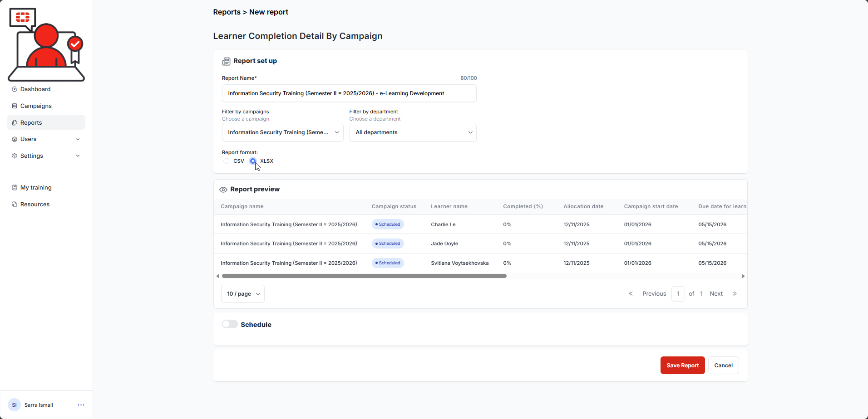Click the Charlie Le learner cell
Screen dimensions: 868x419
(443, 224)
